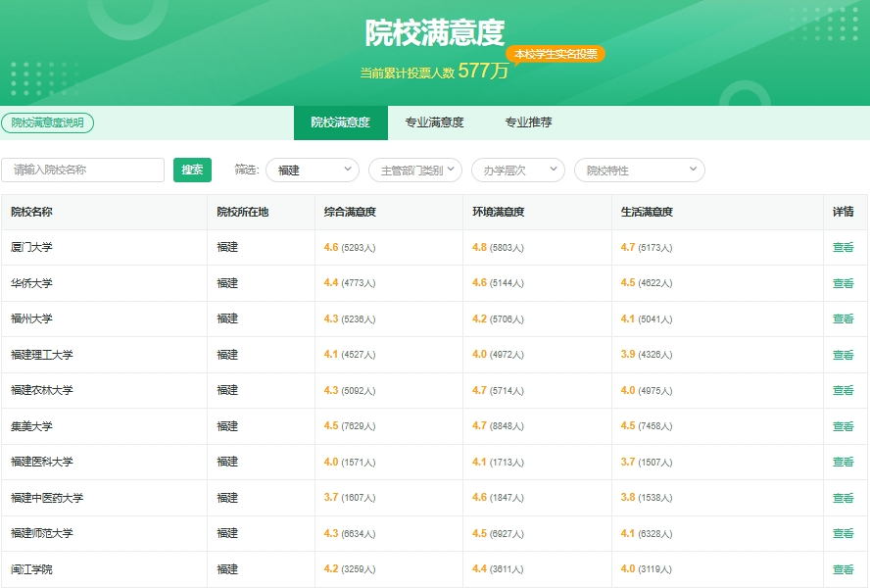Viewport: 870px width, 588px height.
Task: Select the 福建医科大学 school name
Action: click(42, 463)
